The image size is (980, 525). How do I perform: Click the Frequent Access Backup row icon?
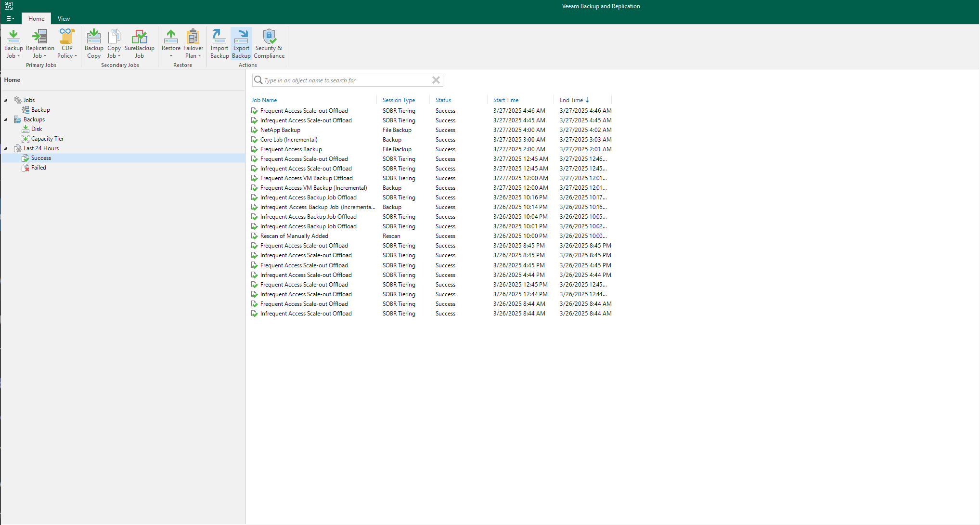pos(255,149)
